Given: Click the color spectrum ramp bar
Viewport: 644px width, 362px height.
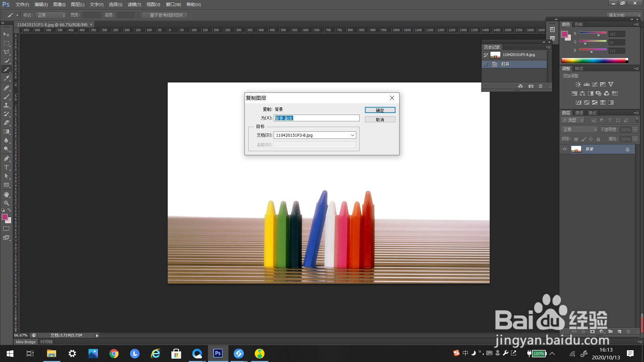Looking at the screenshot, I should (x=594, y=60).
